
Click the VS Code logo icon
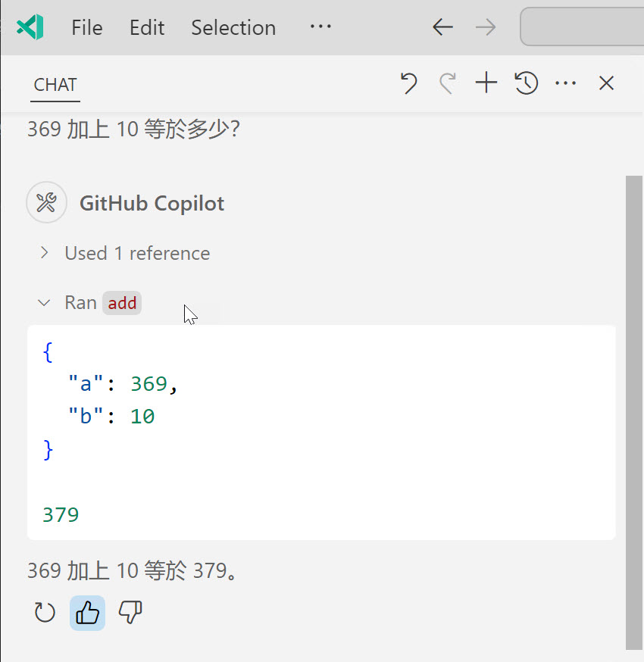(x=30, y=27)
